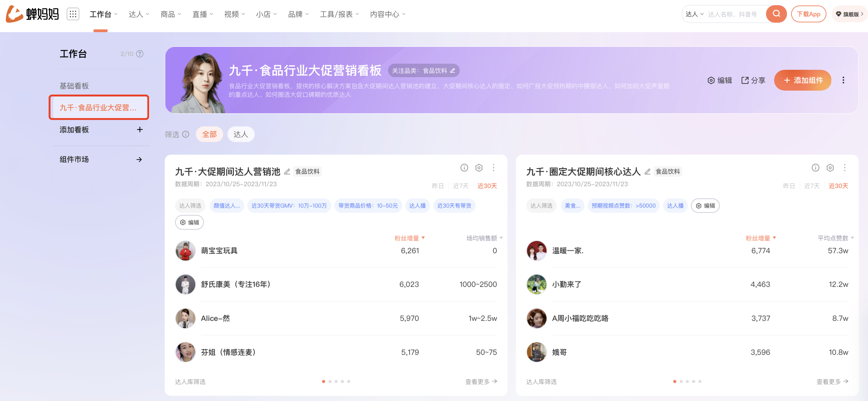
Task: Click Alice-然 avatar
Action: pyautogui.click(x=185, y=318)
